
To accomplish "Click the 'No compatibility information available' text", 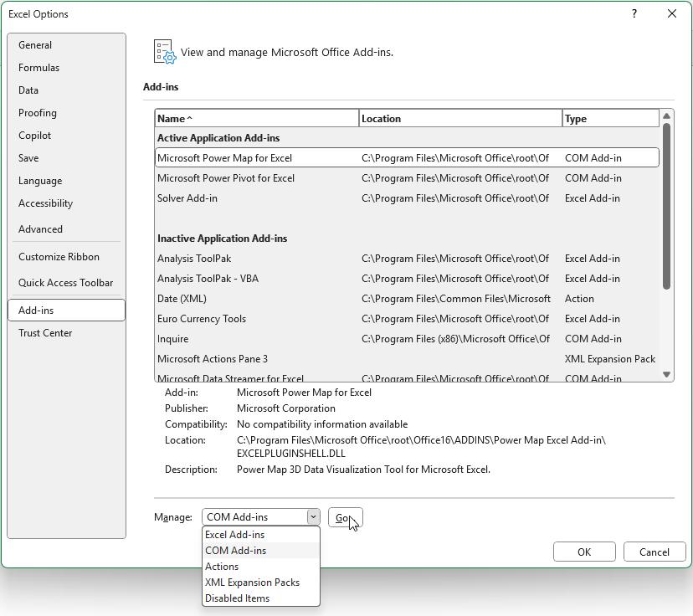I will [x=322, y=424].
